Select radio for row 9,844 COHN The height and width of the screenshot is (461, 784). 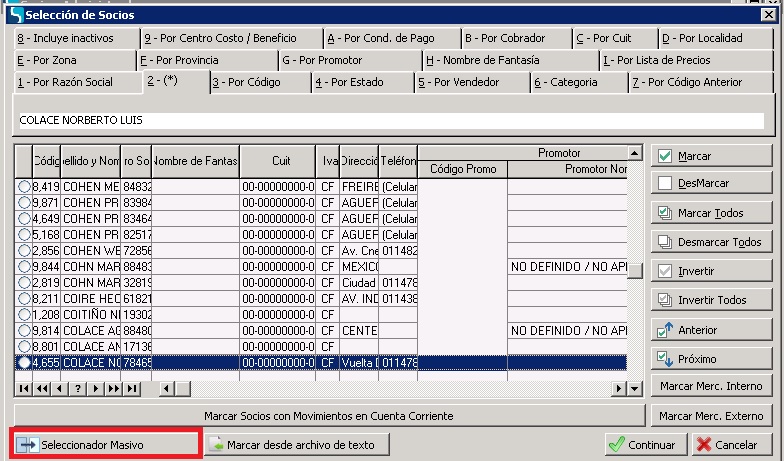[25, 266]
